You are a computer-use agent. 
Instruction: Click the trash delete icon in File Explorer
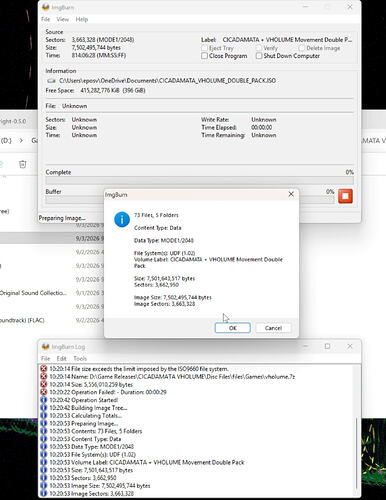(22, 164)
